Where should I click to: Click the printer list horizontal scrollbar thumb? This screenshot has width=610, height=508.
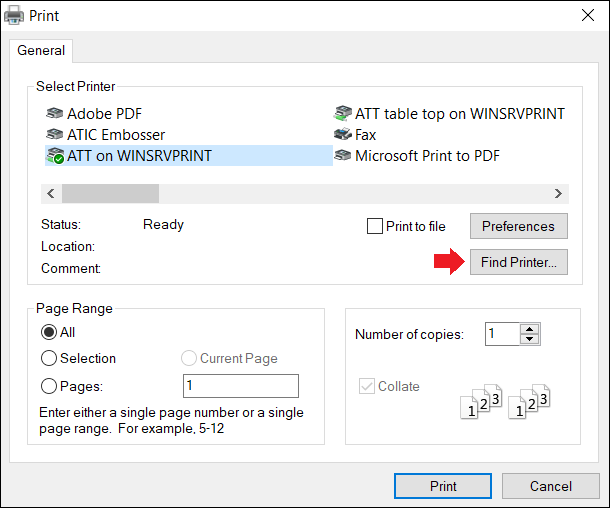(x=110, y=193)
